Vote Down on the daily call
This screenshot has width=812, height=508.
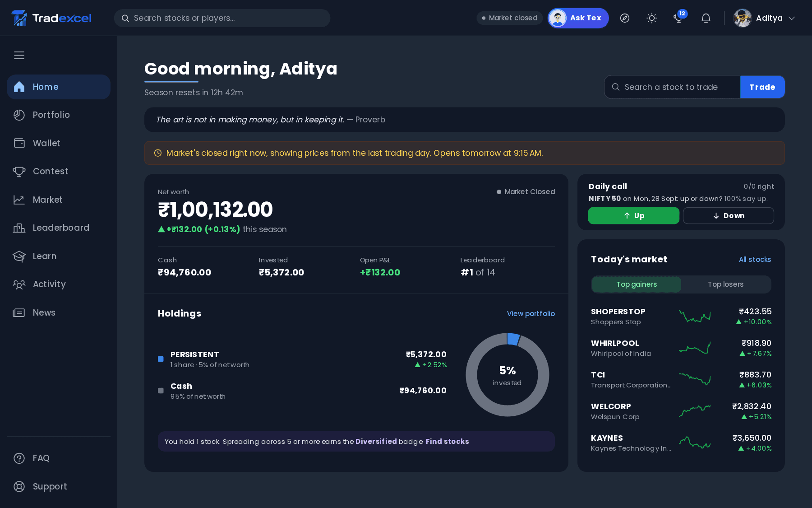point(729,215)
